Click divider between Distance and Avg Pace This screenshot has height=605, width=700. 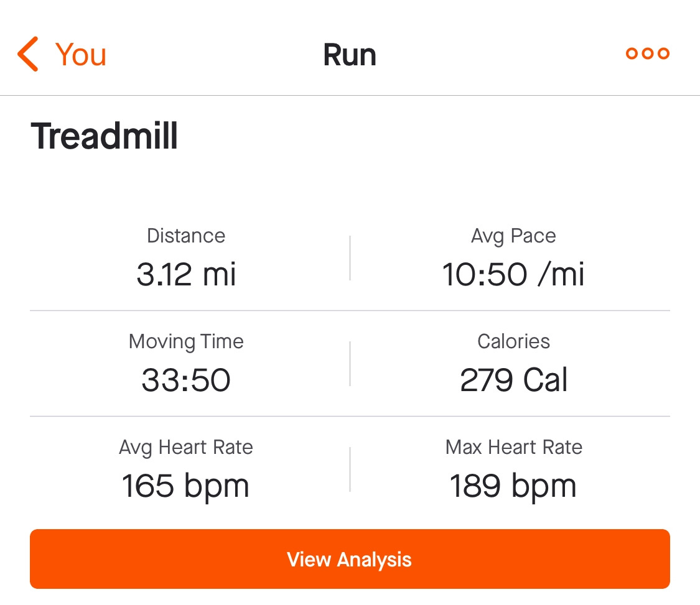point(350,257)
